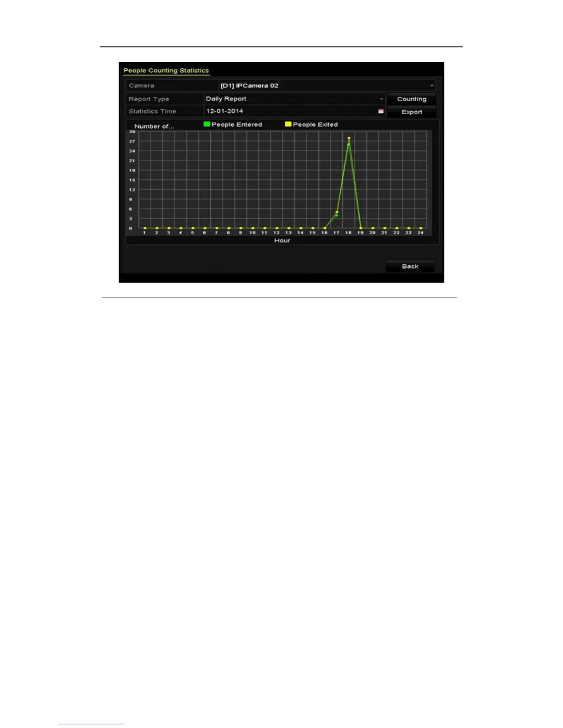Click the Export button

click(412, 112)
